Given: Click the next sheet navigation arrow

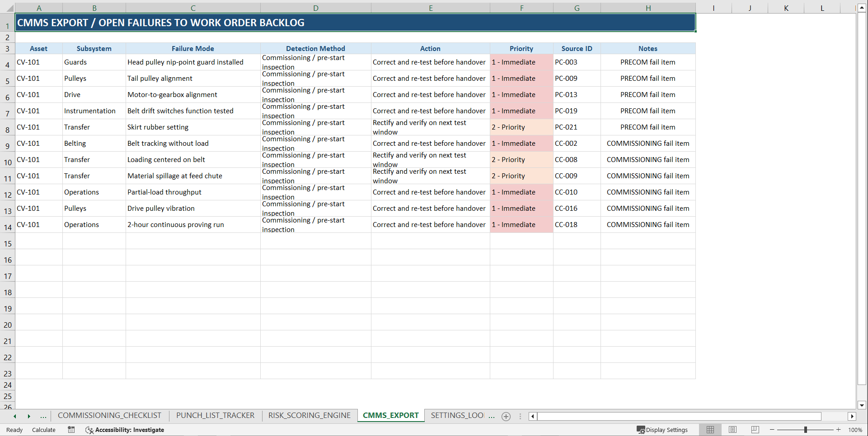Looking at the screenshot, I should click(x=29, y=416).
